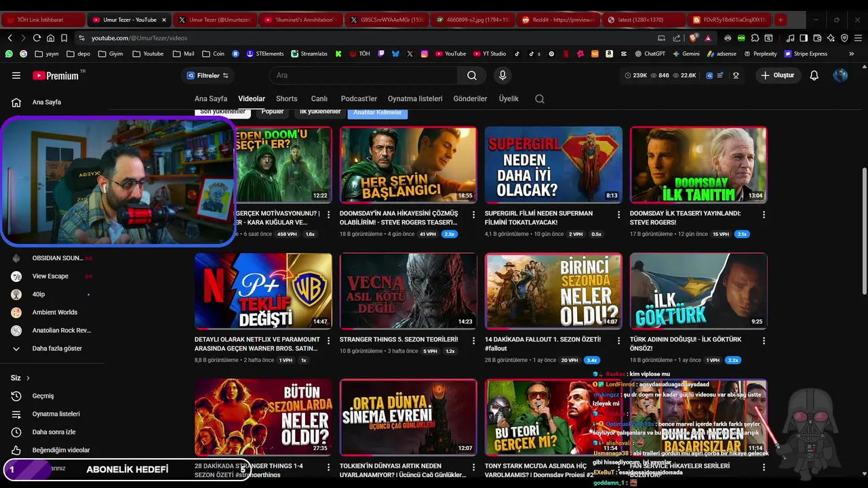Open WhatsApp bookmark icon
The width and height of the screenshot is (868, 488).
(x=9, y=54)
